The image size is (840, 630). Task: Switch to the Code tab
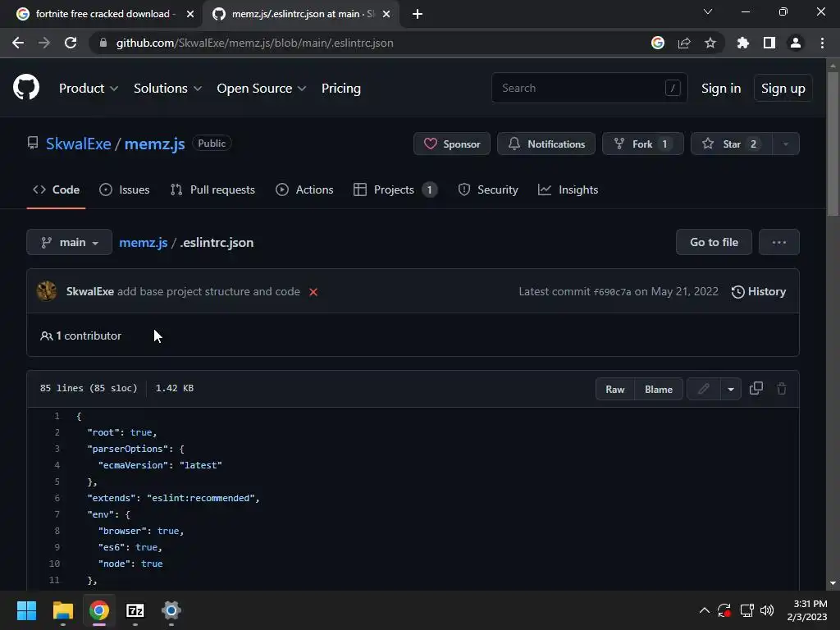click(x=57, y=189)
